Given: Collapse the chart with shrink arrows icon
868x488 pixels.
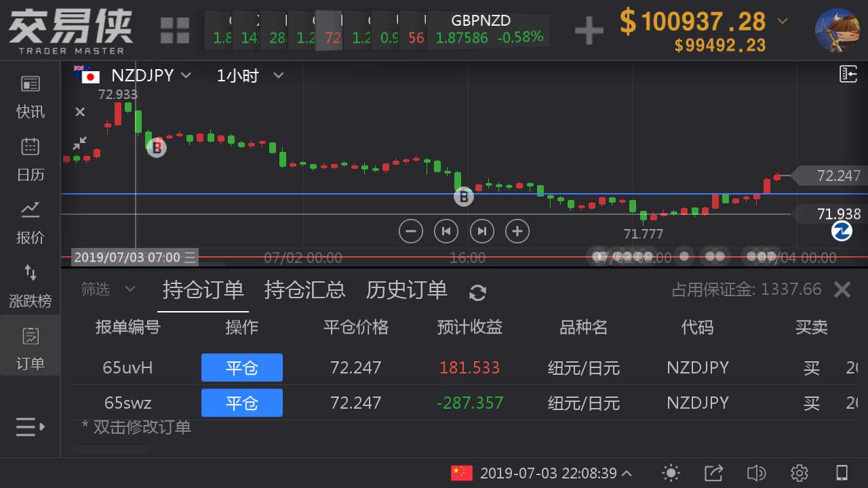Looking at the screenshot, I should click(80, 143).
